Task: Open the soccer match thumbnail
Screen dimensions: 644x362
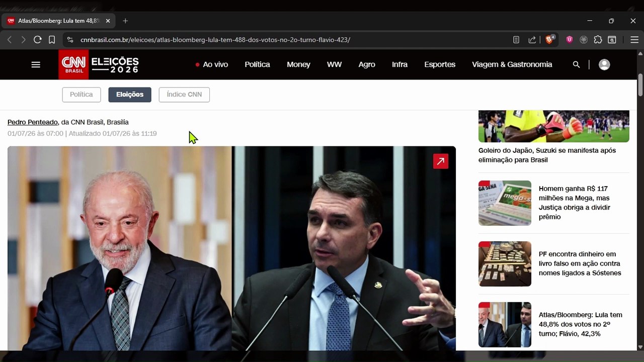Action: coord(553,126)
